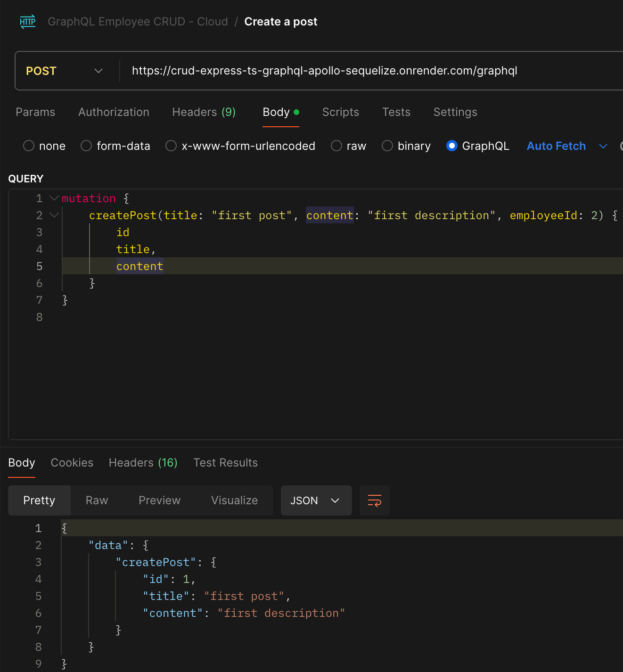
Task: Click "first description" string in query
Action: (x=432, y=215)
